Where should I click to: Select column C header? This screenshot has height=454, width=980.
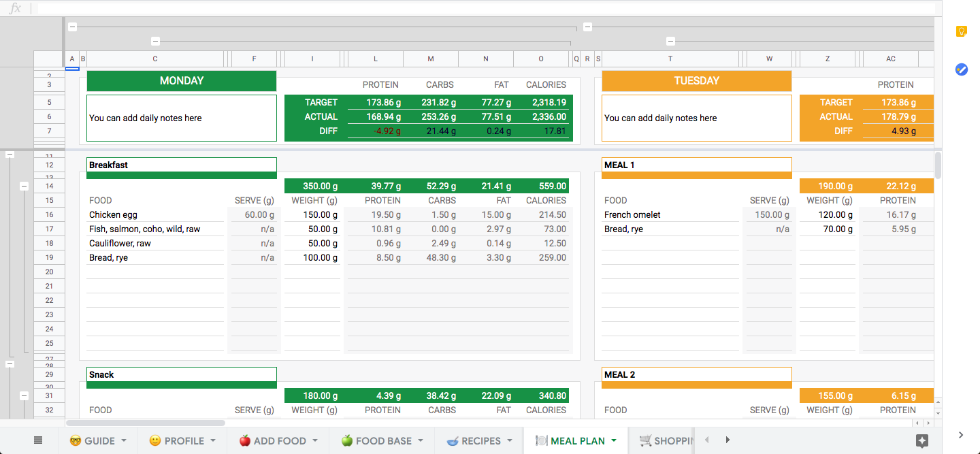coord(155,59)
